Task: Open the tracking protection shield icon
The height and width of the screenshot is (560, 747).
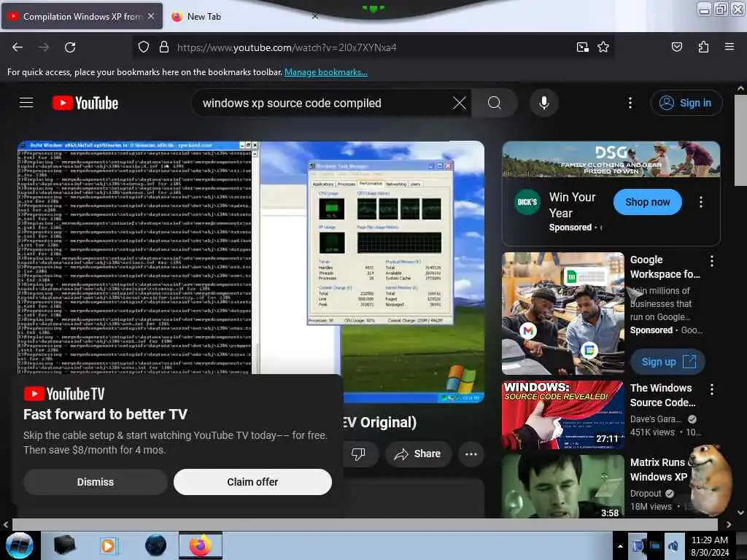Action: tap(144, 47)
